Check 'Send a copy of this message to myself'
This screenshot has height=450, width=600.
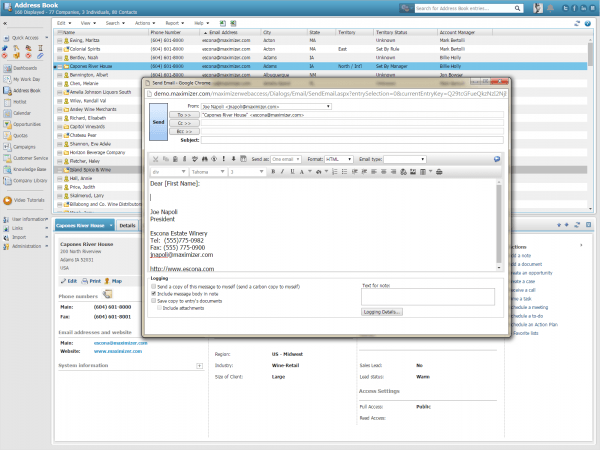click(x=153, y=286)
